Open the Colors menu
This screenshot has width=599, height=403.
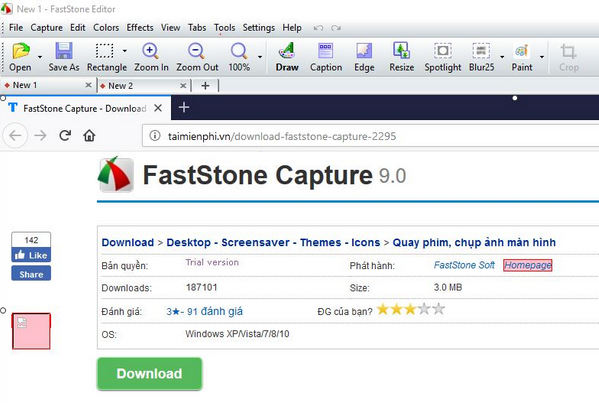pyautogui.click(x=106, y=28)
